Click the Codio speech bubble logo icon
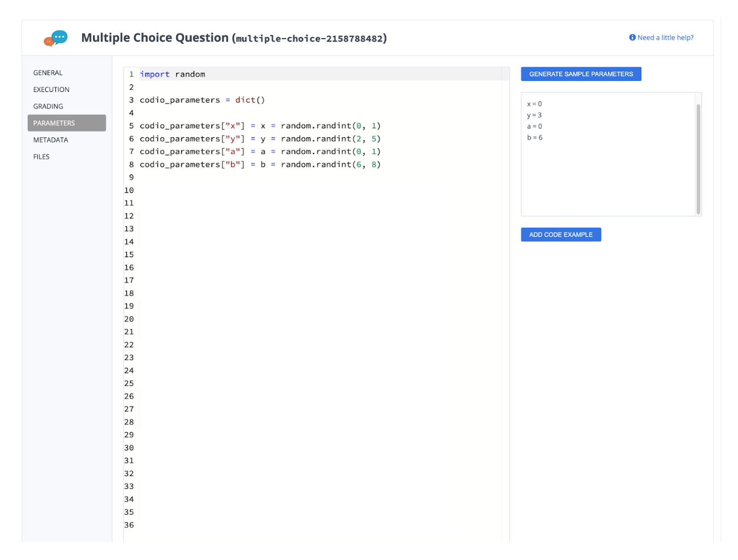Screen dimensions: 738x560 [55, 37]
